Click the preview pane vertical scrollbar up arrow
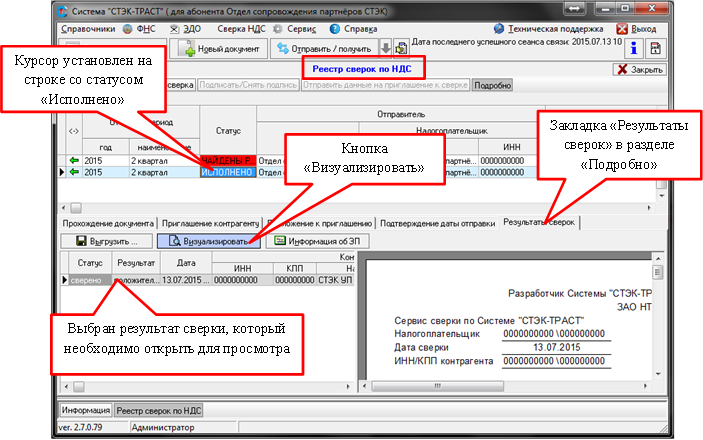Image resolution: width=703 pixels, height=440 pixels. point(658,258)
